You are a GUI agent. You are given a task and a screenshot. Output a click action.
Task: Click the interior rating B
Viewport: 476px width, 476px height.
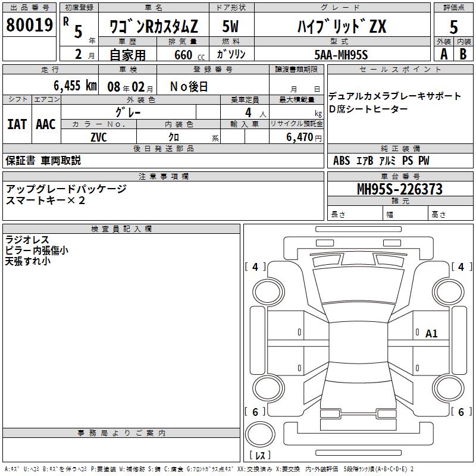(463, 54)
